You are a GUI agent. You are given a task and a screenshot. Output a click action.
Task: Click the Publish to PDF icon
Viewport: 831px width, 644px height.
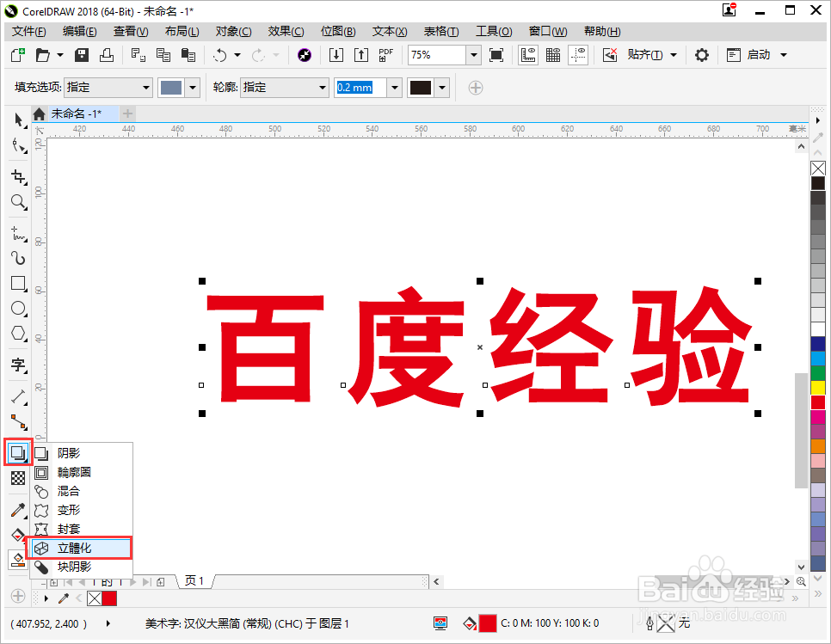385,54
